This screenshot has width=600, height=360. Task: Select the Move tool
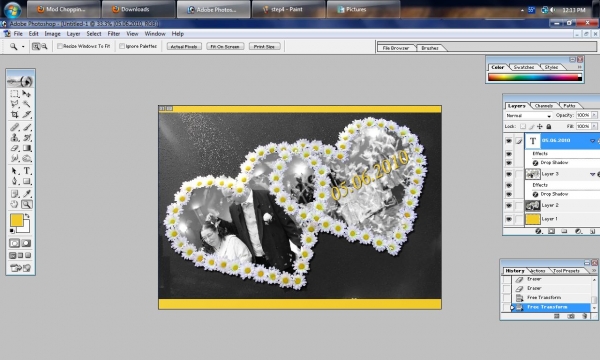pyautogui.click(x=26, y=94)
